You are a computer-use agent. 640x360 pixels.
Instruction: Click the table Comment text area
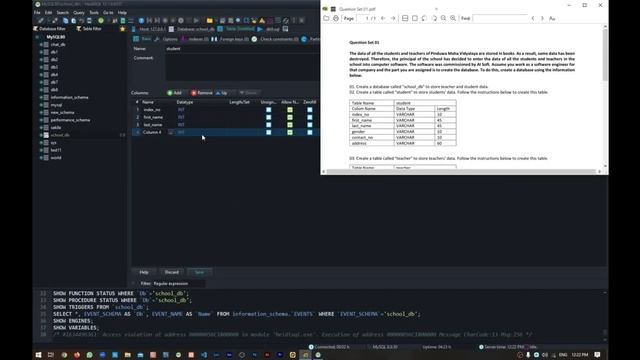coord(242,67)
